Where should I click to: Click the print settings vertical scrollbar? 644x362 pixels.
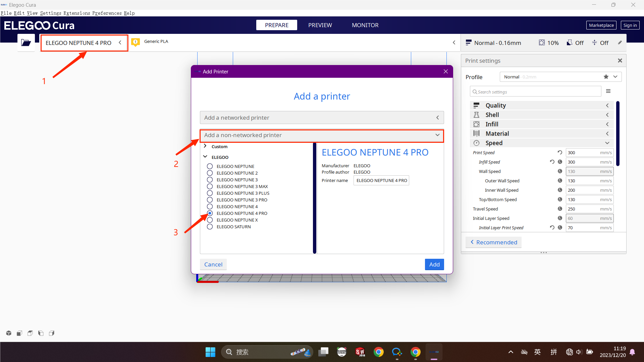tap(618, 134)
